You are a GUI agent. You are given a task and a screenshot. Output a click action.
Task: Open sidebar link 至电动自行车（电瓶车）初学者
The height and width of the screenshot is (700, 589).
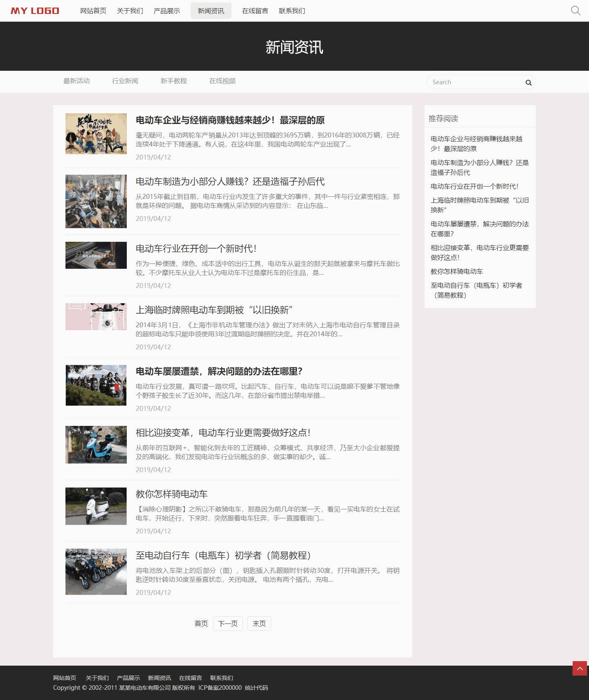coord(477,290)
